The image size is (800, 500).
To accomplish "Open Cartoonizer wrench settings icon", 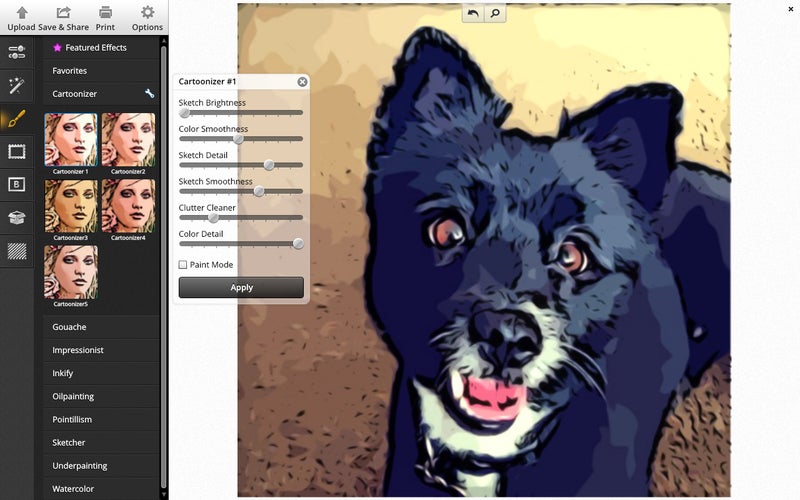I will [149, 93].
